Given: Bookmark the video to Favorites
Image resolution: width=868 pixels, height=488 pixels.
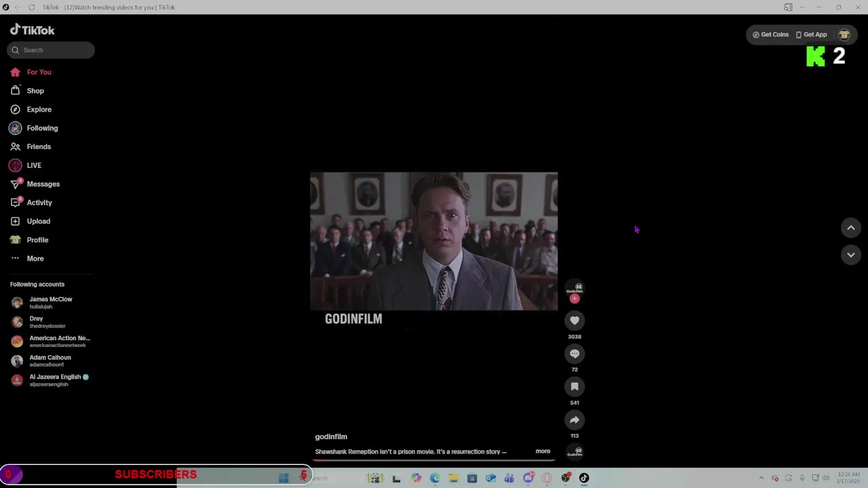Looking at the screenshot, I should click(574, 386).
